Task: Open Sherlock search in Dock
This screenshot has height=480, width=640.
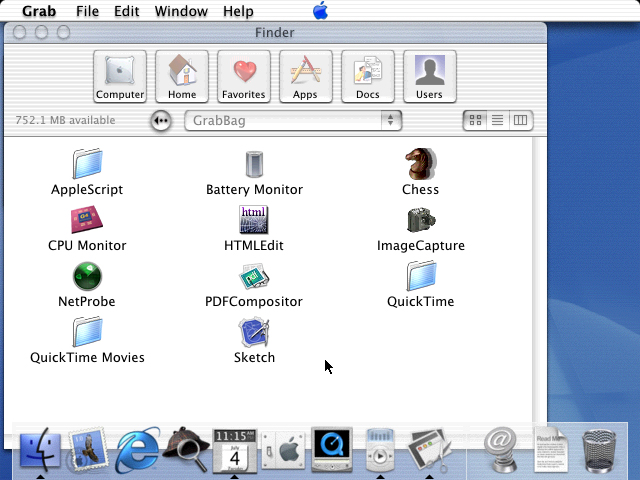Action: pyautogui.click(x=186, y=448)
